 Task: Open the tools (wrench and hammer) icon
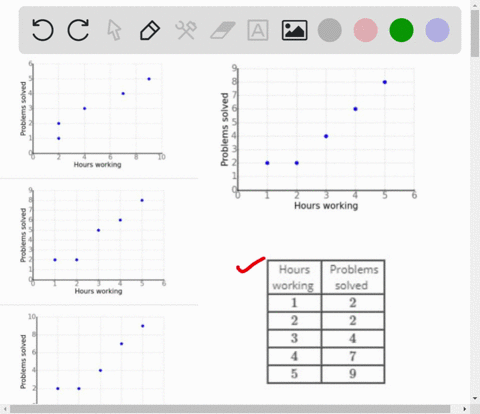point(186,30)
